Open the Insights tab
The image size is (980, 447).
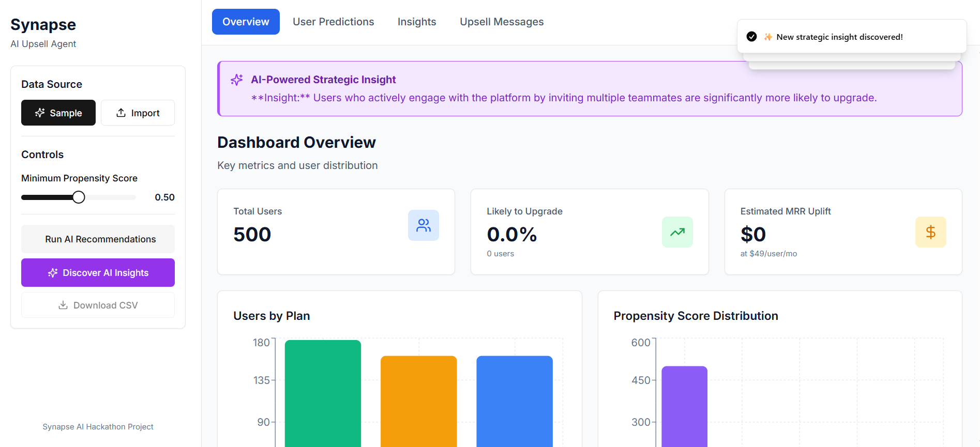[x=416, y=21]
